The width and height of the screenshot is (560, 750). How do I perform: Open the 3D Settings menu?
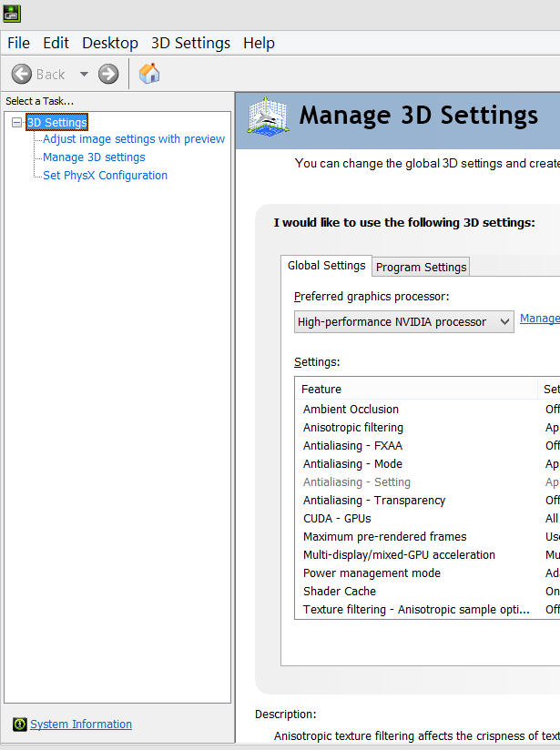point(190,43)
